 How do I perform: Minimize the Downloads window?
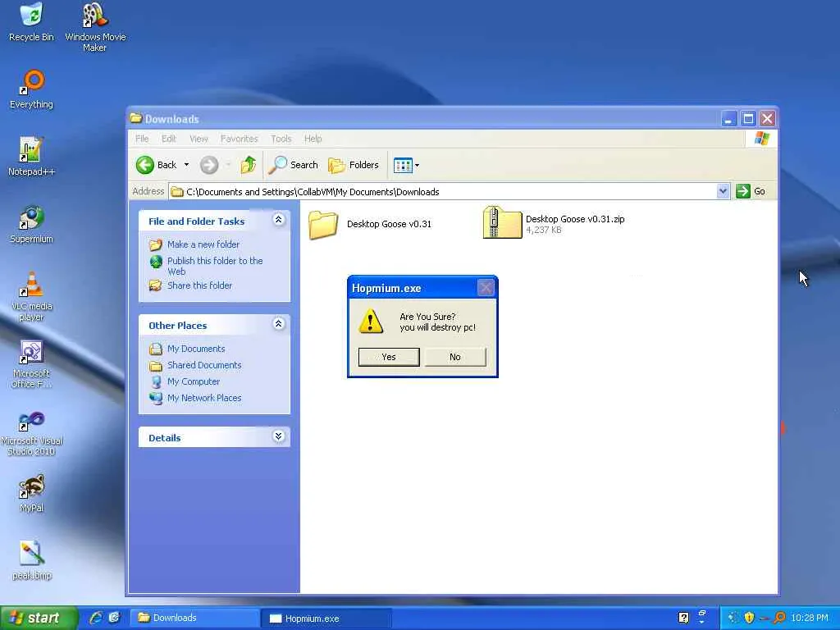(728, 119)
